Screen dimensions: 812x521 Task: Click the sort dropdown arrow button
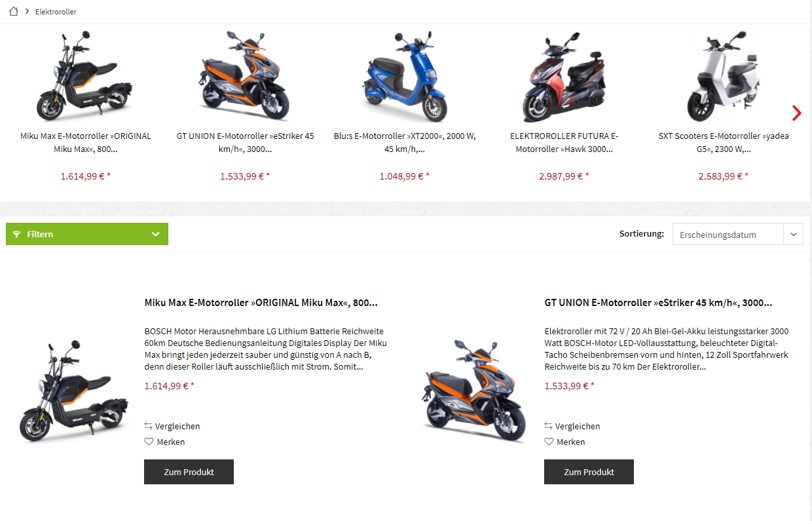[x=793, y=235]
